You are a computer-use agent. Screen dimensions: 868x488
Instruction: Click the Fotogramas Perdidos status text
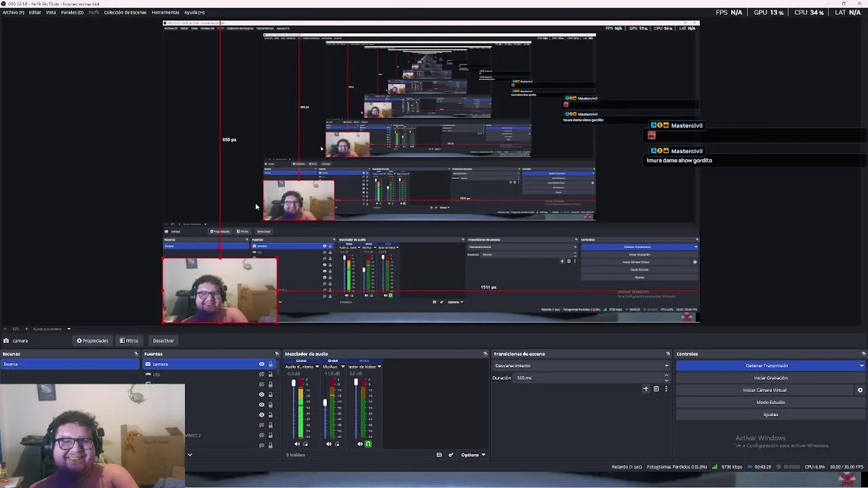[677, 467]
